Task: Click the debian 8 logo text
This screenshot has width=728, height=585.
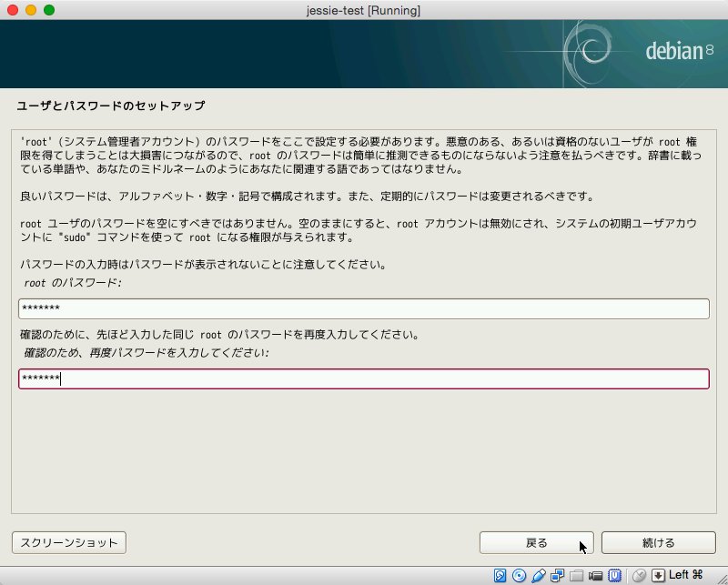Action: (679, 51)
